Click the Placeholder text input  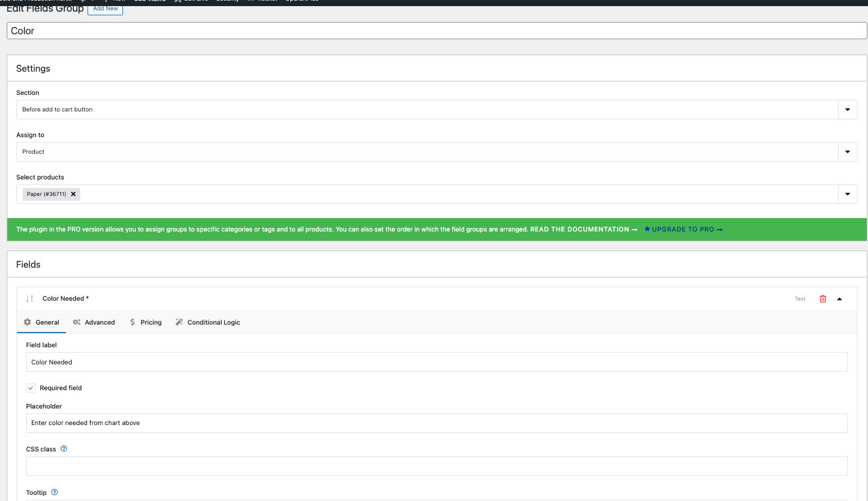[x=436, y=423]
